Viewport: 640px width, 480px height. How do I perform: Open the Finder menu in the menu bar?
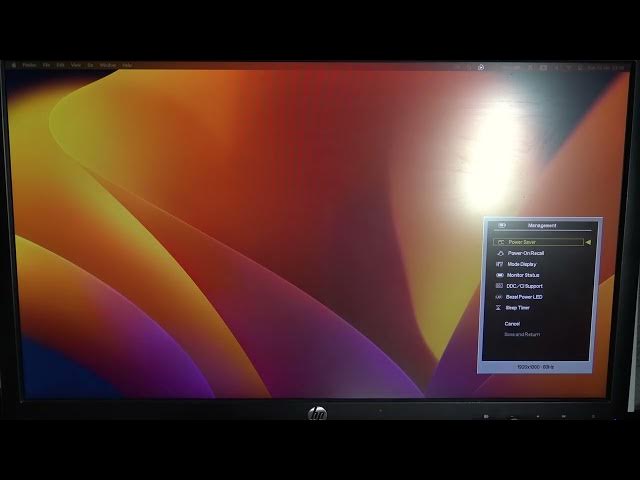click(29, 65)
